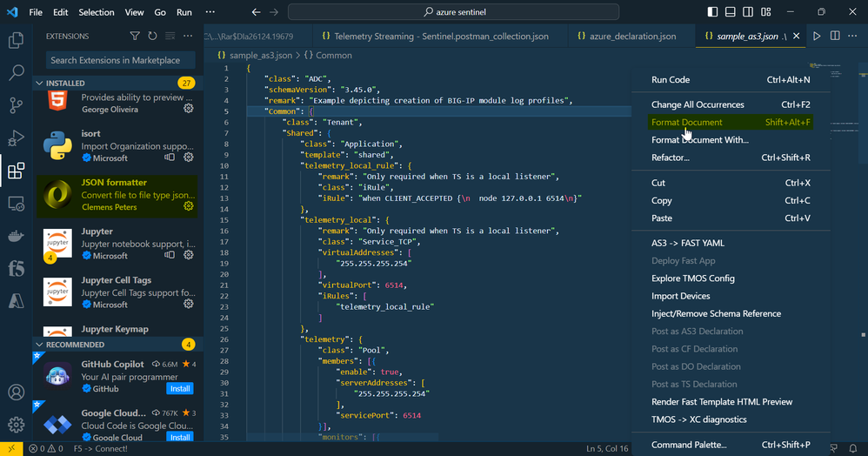
Task: Open JSON formatter extension gear settings
Action: point(188,207)
